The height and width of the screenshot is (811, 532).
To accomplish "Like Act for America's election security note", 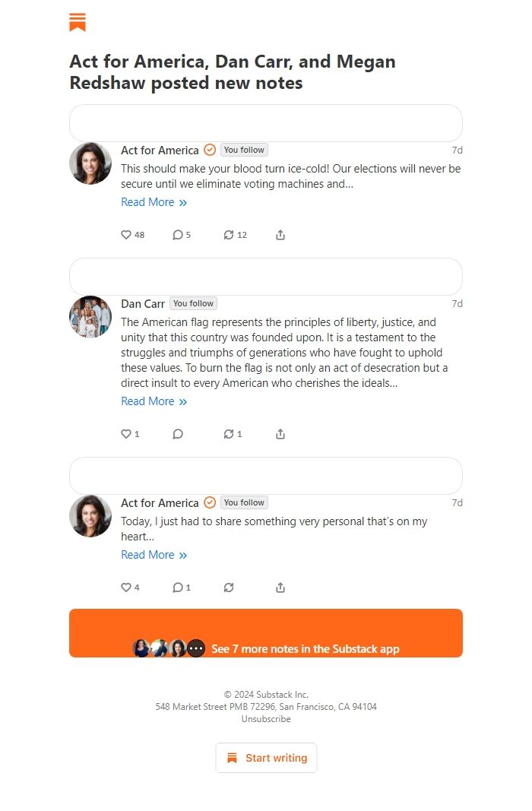I will click(x=125, y=235).
